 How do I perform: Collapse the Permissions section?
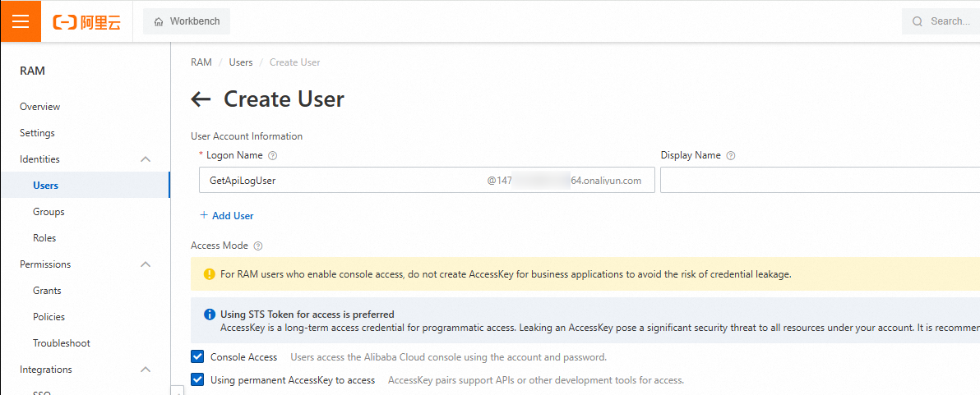(x=146, y=264)
